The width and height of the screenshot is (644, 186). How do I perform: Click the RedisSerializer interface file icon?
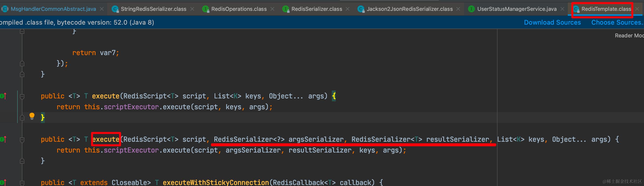pos(286,9)
